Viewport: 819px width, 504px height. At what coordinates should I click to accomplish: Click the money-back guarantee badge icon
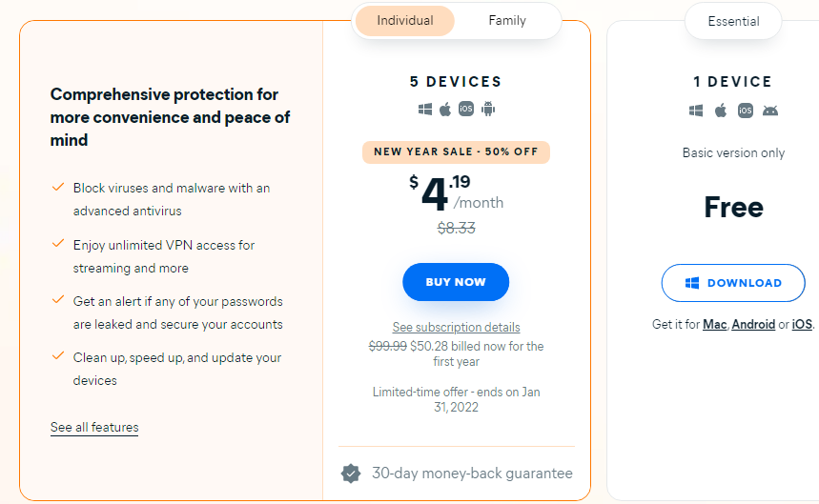(351, 474)
